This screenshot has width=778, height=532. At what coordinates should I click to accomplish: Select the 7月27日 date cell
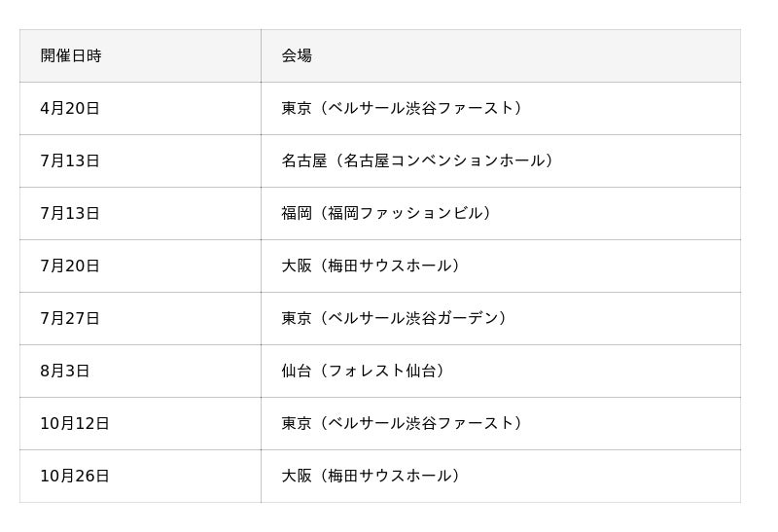70,319
